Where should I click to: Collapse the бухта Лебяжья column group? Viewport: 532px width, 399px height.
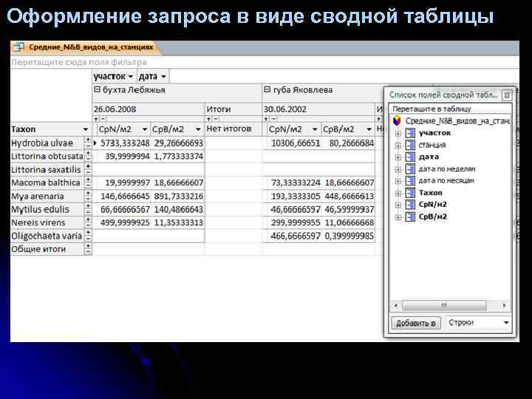click(x=97, y=89)
